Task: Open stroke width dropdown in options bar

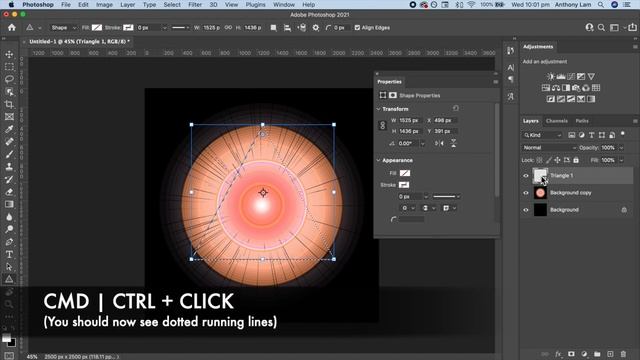Action: click(164, 28)
